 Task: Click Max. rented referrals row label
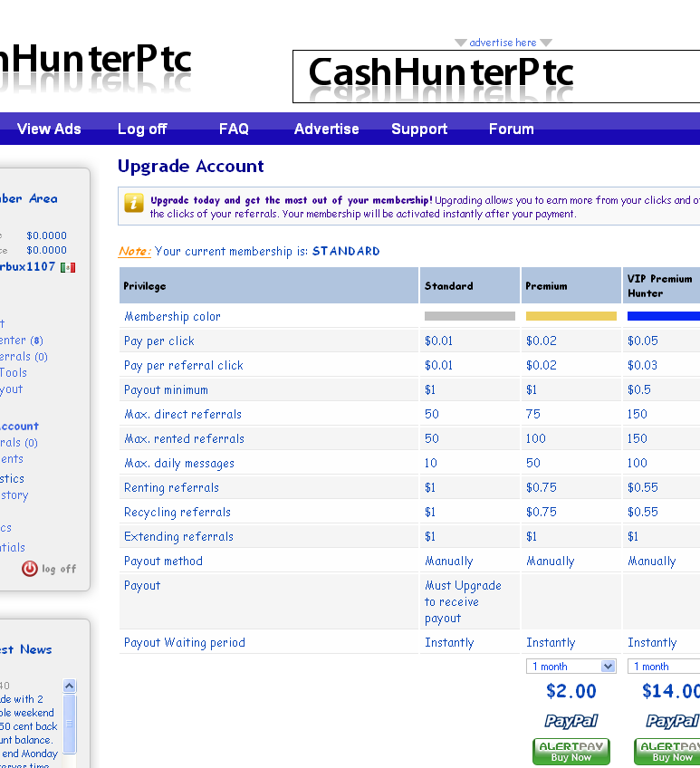pyautogui.click(x=184, y=439)
